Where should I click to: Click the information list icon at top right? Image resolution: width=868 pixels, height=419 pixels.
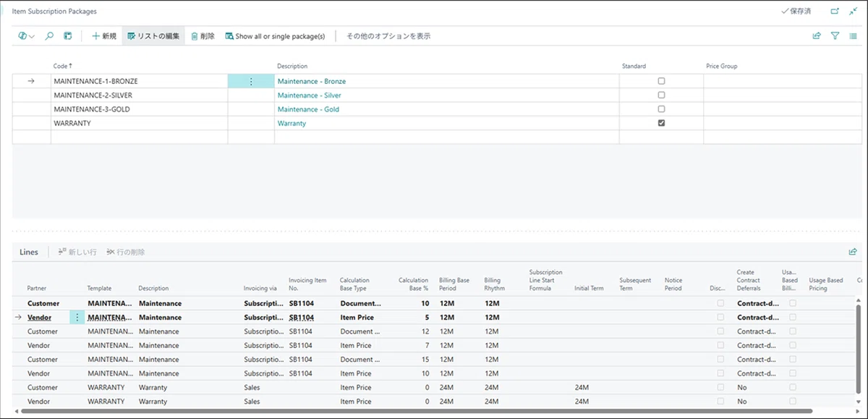853,35
